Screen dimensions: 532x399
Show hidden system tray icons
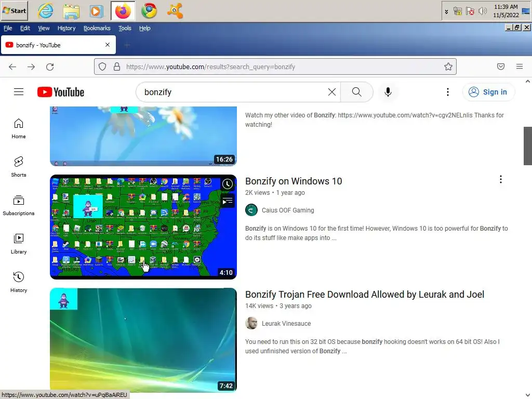point(446,11)
